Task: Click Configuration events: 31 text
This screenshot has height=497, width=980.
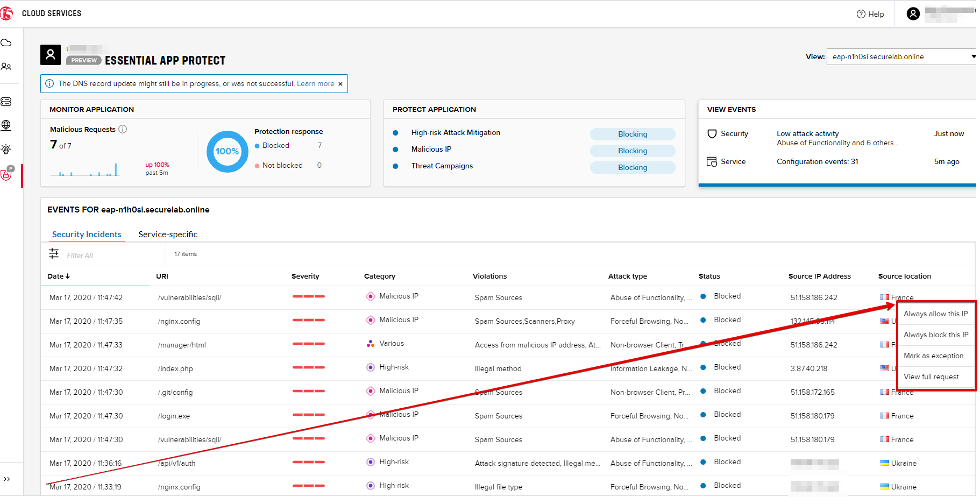Action: (817, 161)
